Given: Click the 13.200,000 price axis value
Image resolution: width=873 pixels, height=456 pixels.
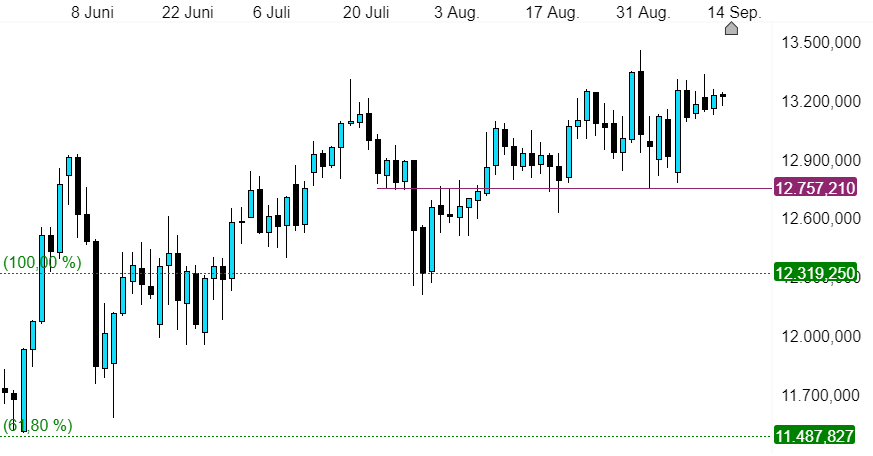Looking at the screenshot, I should tap(821, 101).
